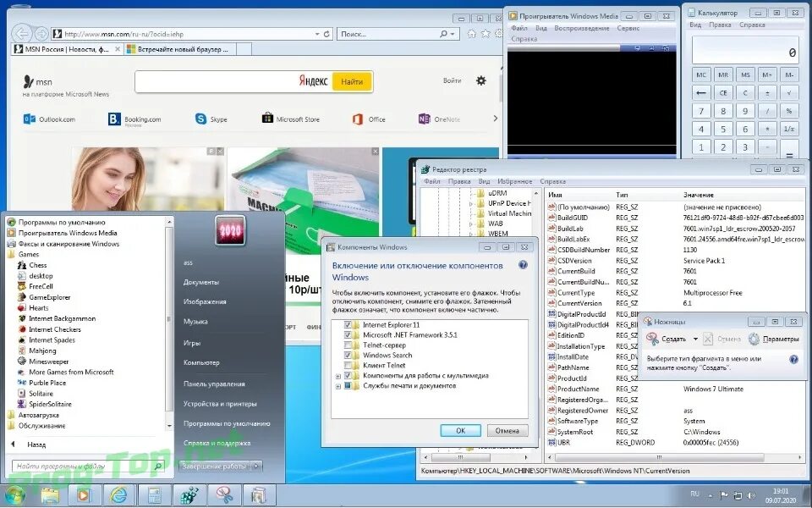The width and height of the screenshot is (812, 508).
Task: Switch to the Встречайте новый браузер tab
Action: 182,49
